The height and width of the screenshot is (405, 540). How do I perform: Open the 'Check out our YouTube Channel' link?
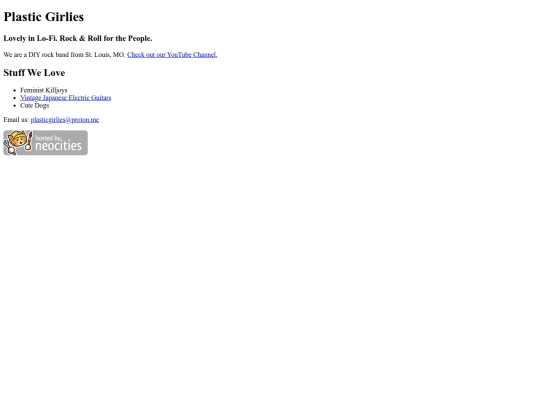(x=172, y=55)
